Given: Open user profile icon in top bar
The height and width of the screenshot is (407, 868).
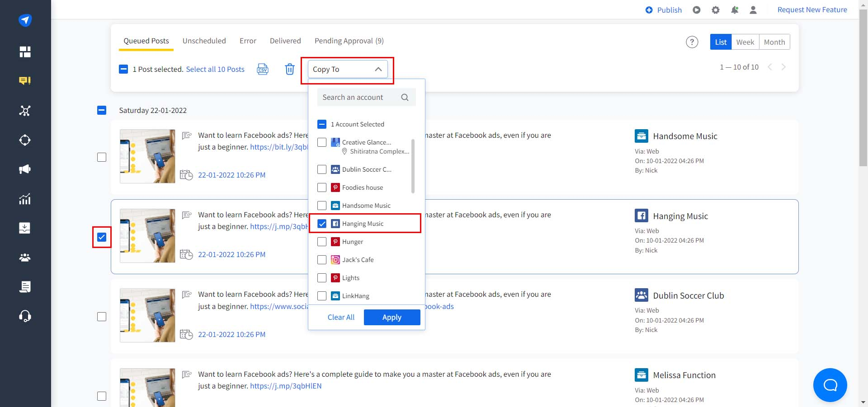Looking at the screenshot, I should tap(753, 10).
